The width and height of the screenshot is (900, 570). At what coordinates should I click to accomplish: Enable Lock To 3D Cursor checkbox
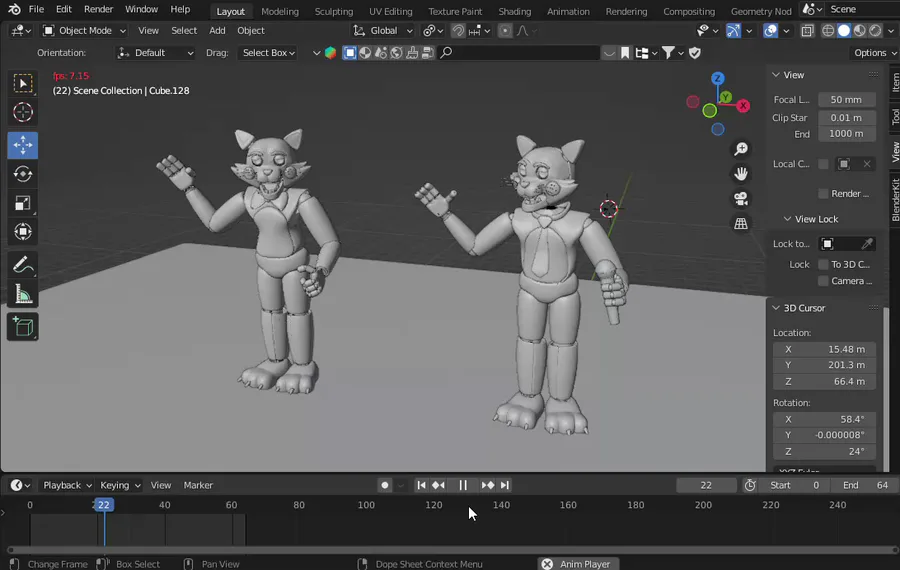823,265
